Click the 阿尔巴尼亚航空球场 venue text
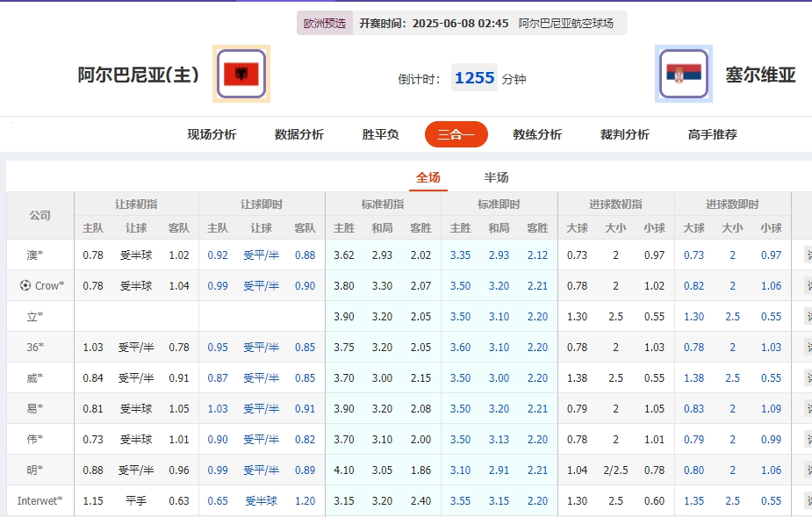The height and width of the screenshot is (517, 812). [x=569, y=22]
